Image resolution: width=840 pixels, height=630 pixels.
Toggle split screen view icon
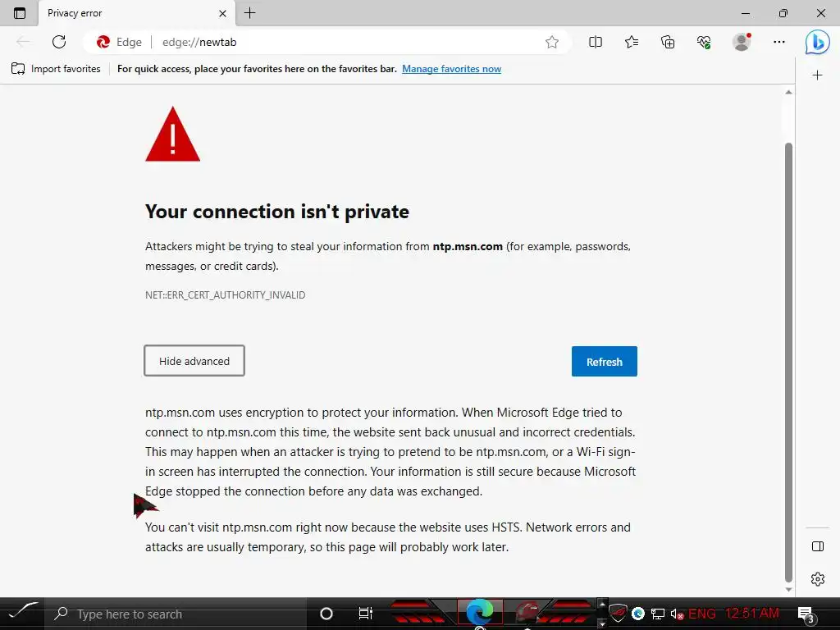coord(596,42)
